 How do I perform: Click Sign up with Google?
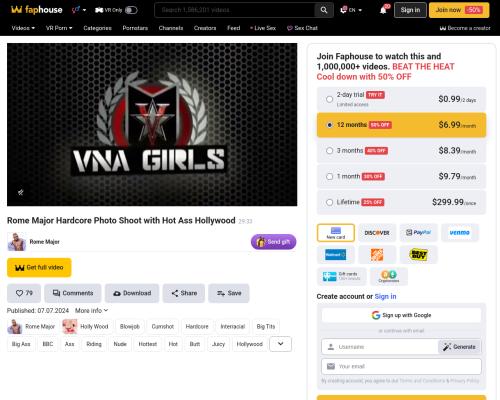(401, 315)
